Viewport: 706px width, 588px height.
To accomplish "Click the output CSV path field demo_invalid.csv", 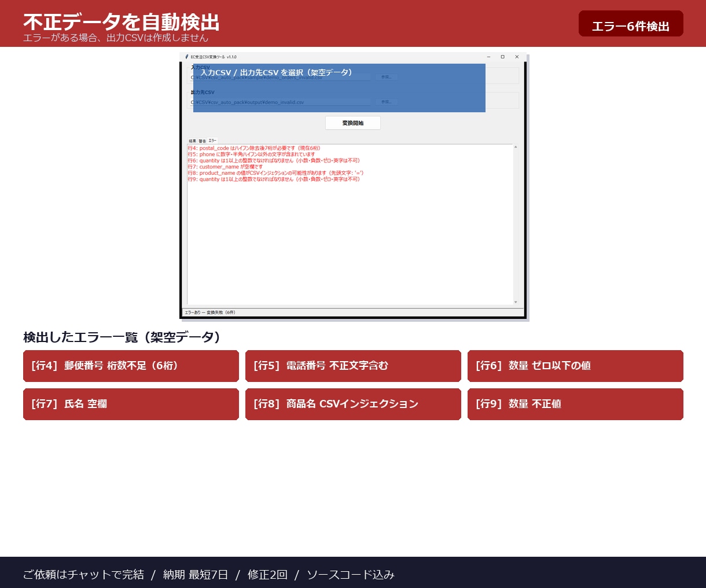I will (x=281, y=102).
